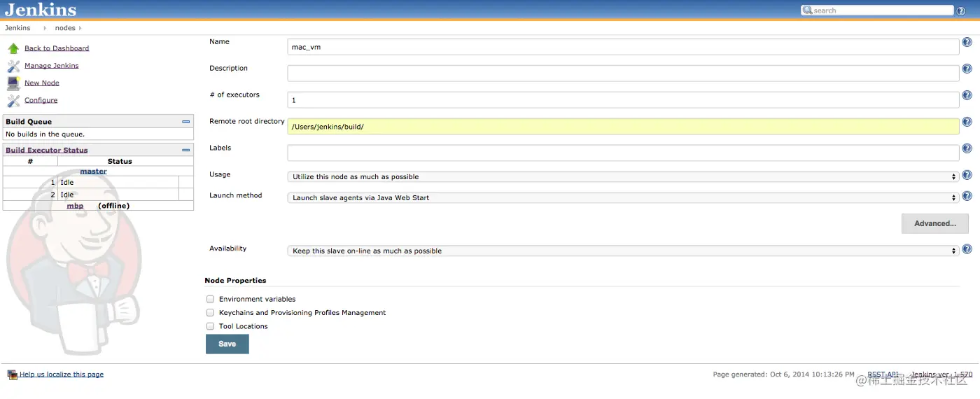Open help for Remote root directory
980x399 pixels.
[967, 122]
